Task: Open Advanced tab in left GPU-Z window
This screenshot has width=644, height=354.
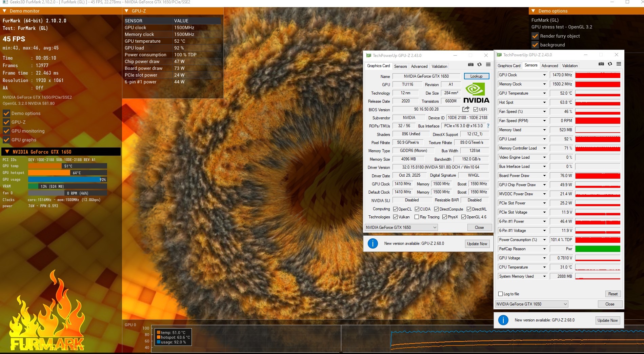Action: (x=419, y=66)
